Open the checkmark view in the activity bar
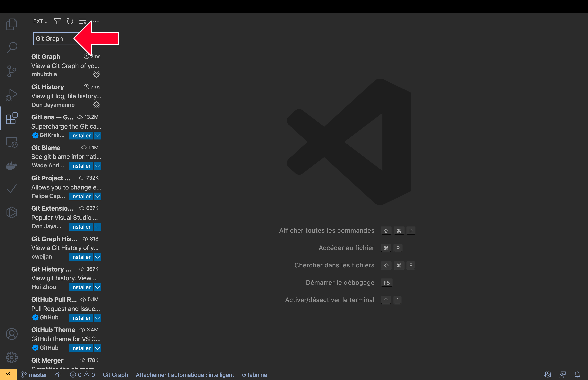The height and width of the screenshot is (380, 588). click(x=12, y=189)
